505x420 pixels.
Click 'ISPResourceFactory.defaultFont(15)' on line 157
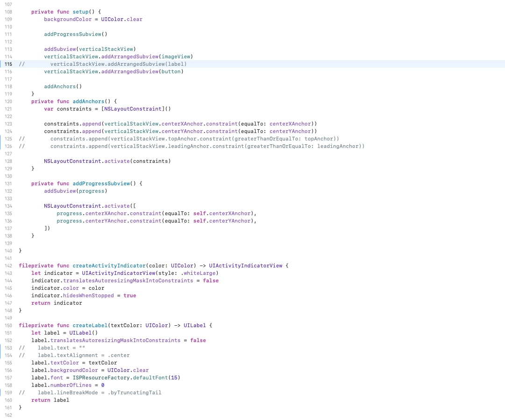coord(127,378)
